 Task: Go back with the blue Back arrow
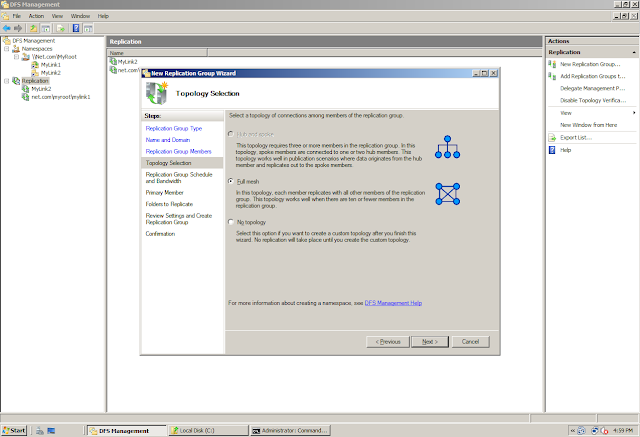pos(7,28)
